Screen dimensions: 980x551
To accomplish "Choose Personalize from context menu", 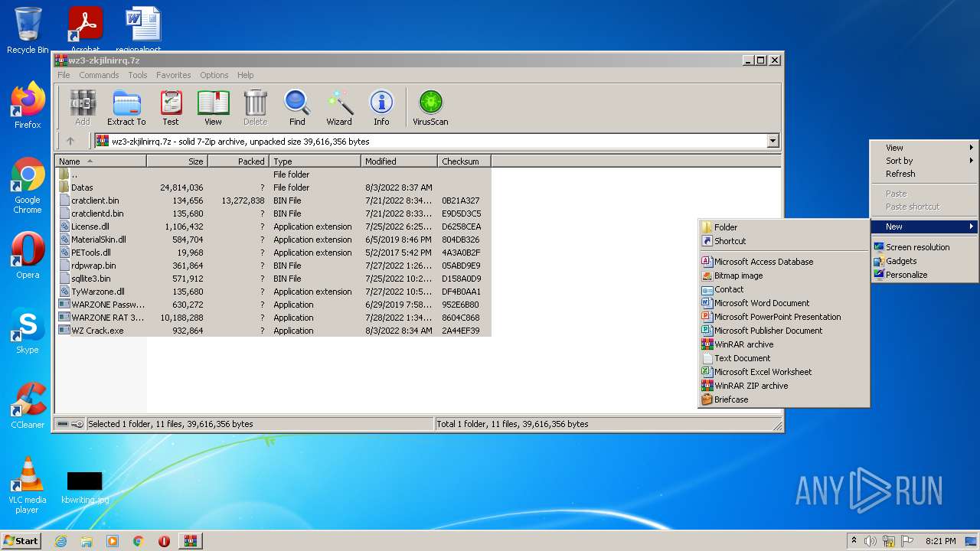I will pyautogui.click(x=924, y=275).
